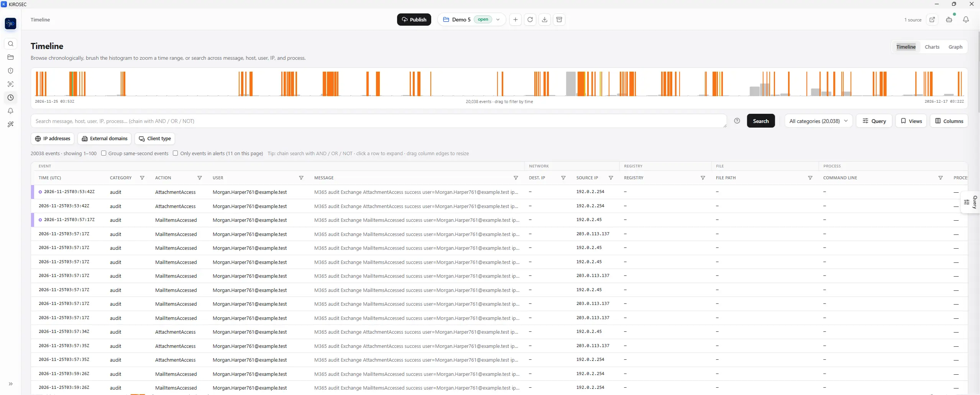Click the plus add icon in top bar

(515, 20)
